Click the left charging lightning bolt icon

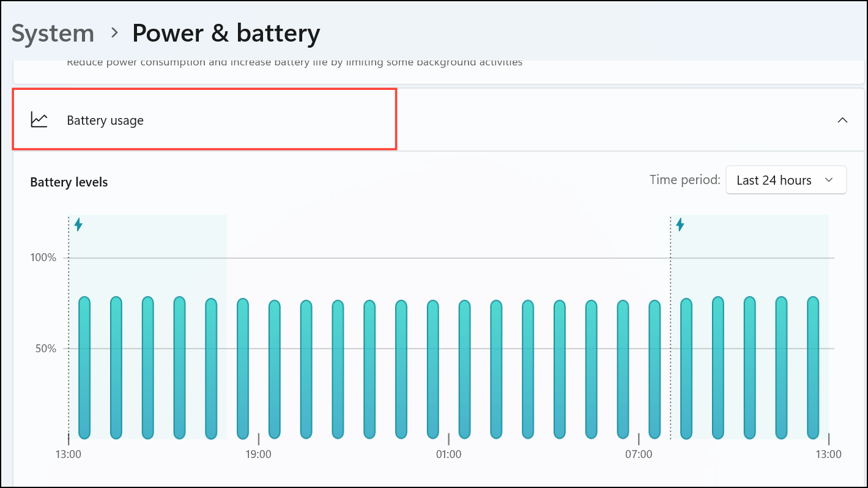(78, 225)
